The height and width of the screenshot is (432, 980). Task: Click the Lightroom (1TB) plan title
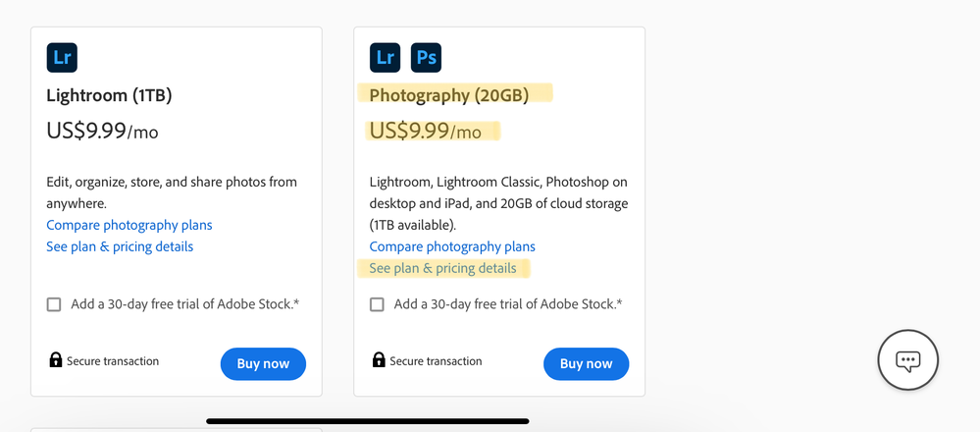tap(109, 95)
